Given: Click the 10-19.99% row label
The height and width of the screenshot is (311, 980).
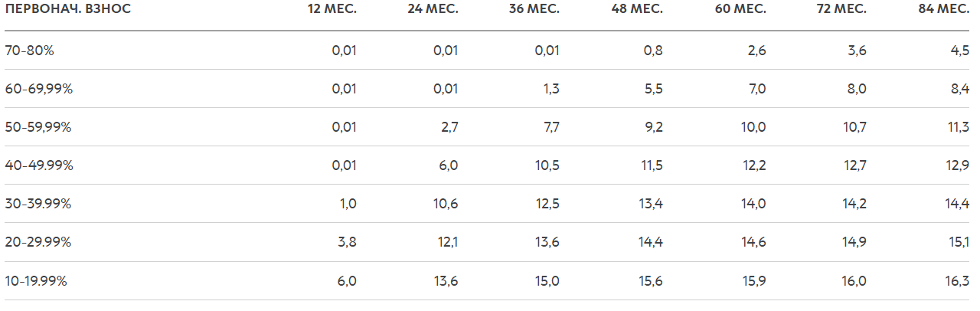Looking at the screenshot, I should pyautogui.click(x=36, y=281).
